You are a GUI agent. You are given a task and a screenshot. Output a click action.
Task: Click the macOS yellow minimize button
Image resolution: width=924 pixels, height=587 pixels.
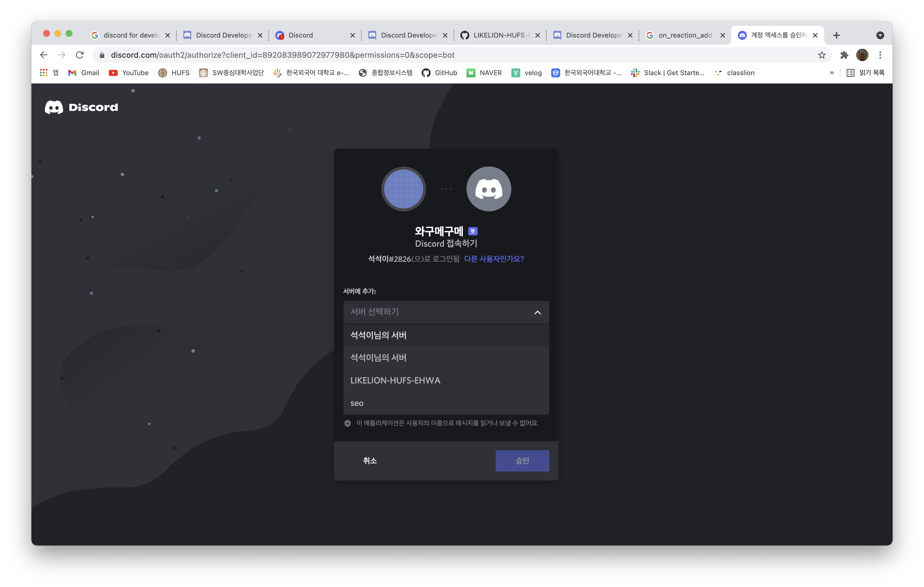pos(57,33)
